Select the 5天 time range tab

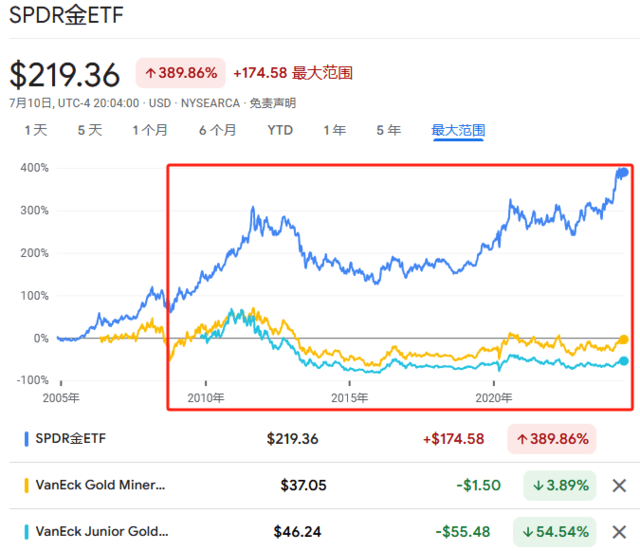89,130
